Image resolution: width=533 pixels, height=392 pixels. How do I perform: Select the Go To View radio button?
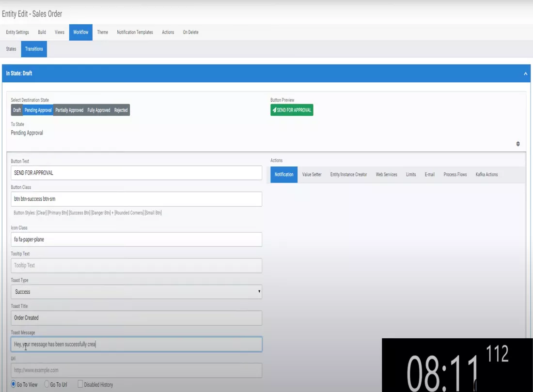13,384
